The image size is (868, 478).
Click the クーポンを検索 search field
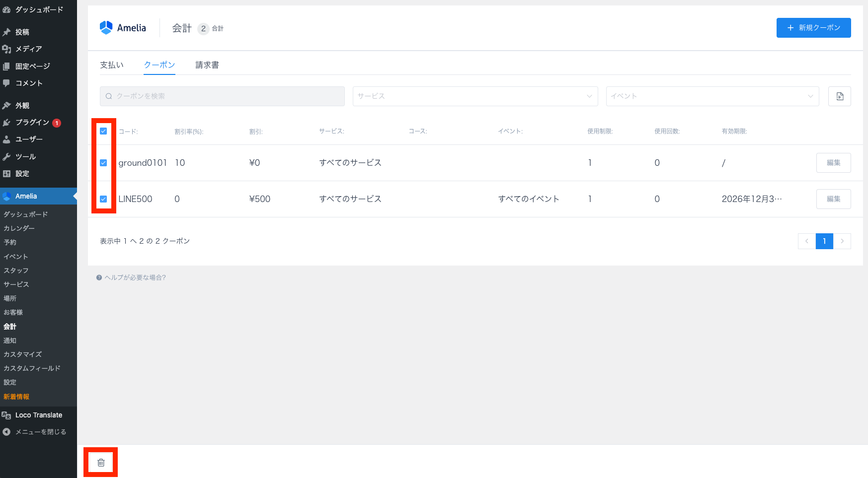pyautogui.click(x=222, y=96)
